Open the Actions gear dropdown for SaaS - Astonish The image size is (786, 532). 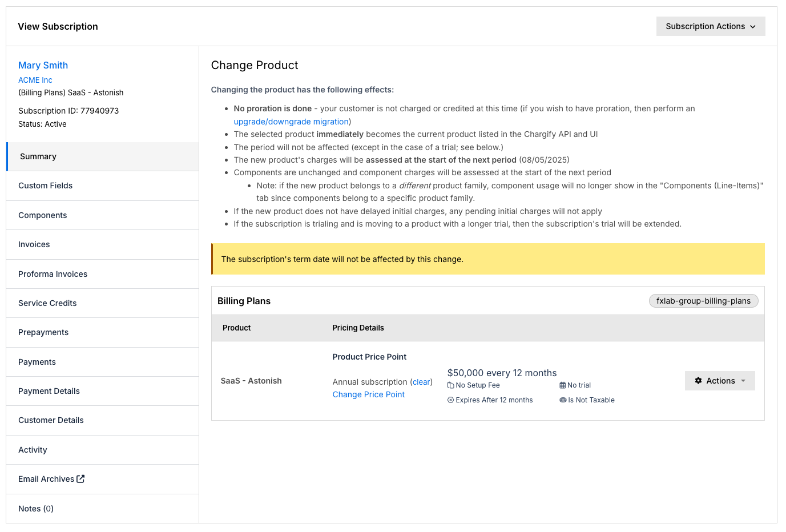click(720, 381)
